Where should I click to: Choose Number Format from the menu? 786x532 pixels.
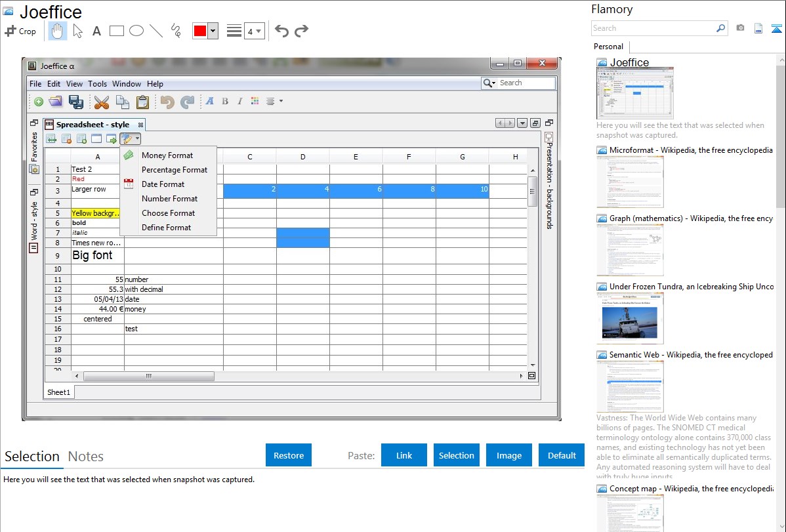click(169, 199)
